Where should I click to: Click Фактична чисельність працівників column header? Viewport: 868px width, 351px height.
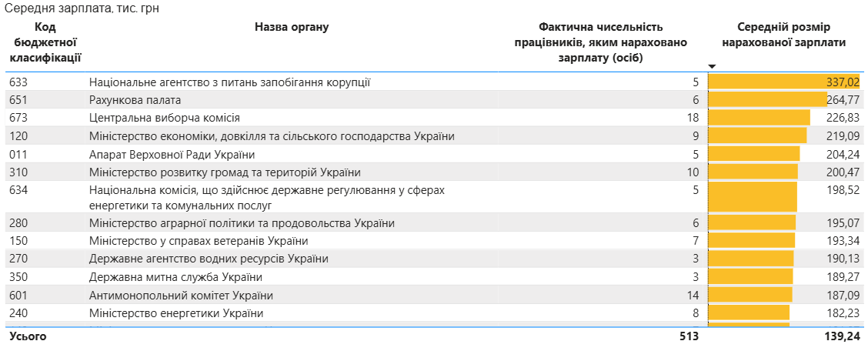[x=600, y=42]
